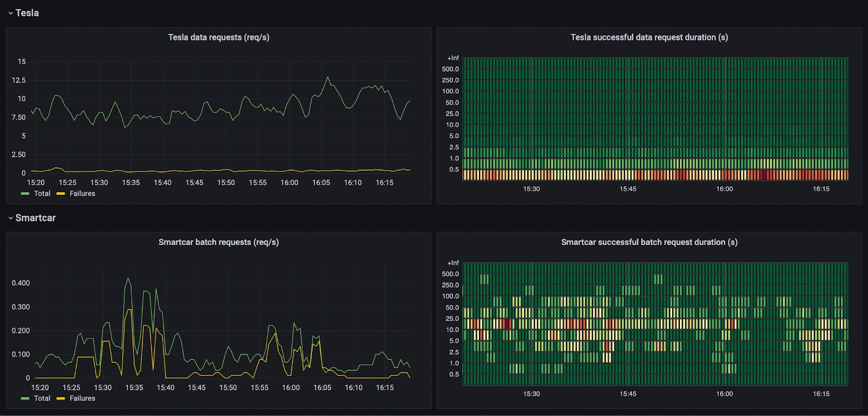Click the tallest spike in Smartcar Total line
The width and height of the screenshot is (868, 416).
[128, 279]
